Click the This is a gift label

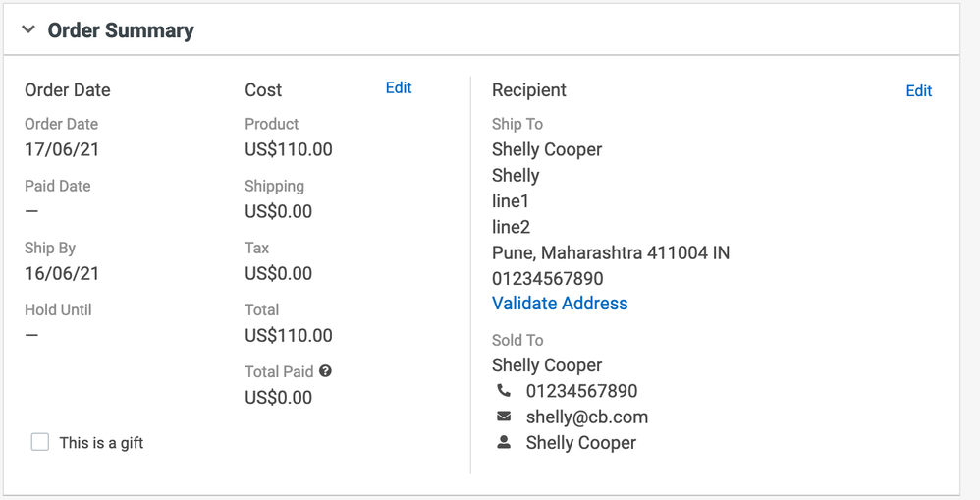click(x=101, y=443)
